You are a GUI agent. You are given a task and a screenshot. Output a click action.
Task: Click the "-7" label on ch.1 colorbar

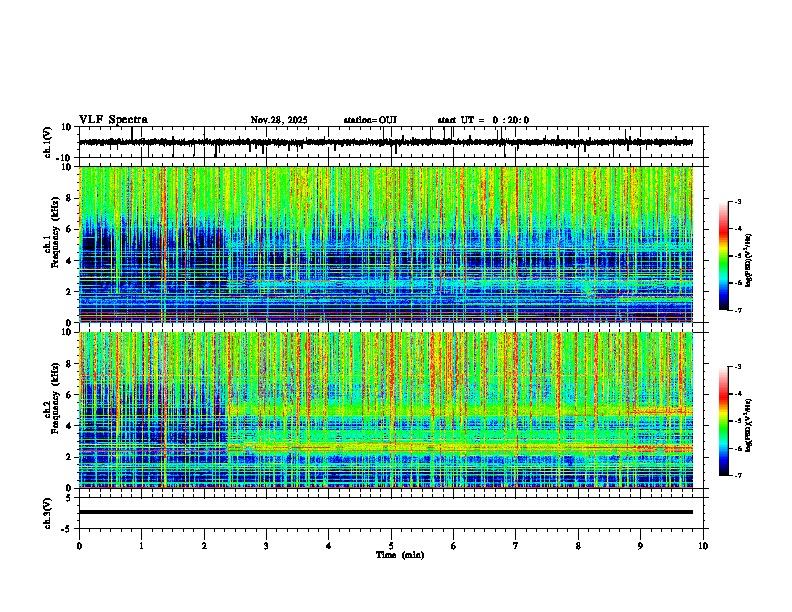pos(738,310)
